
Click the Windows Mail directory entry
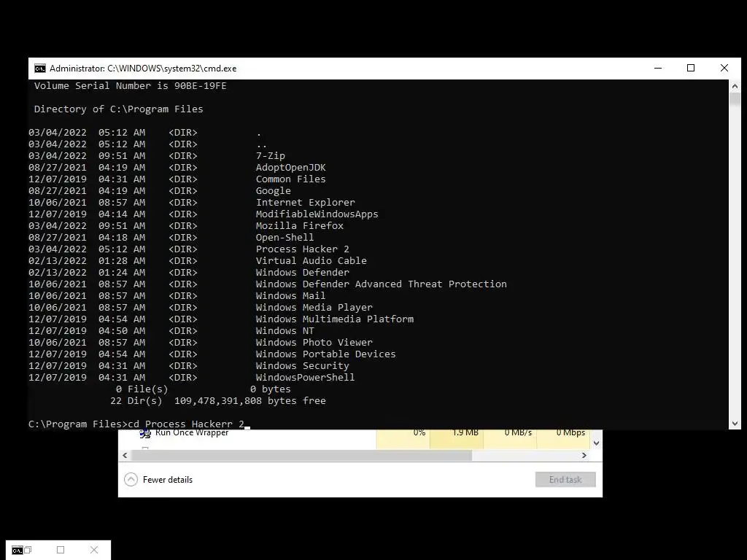pos(290,296)
